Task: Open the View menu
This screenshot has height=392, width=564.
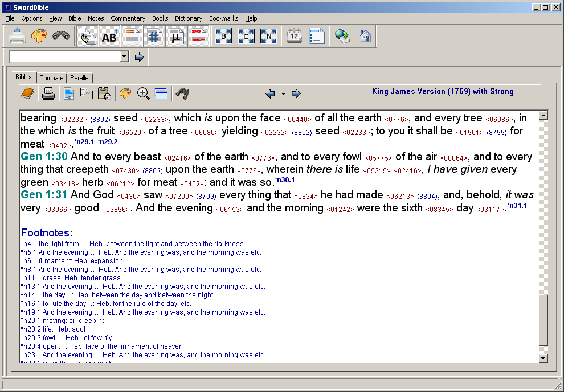Action: 55,18
